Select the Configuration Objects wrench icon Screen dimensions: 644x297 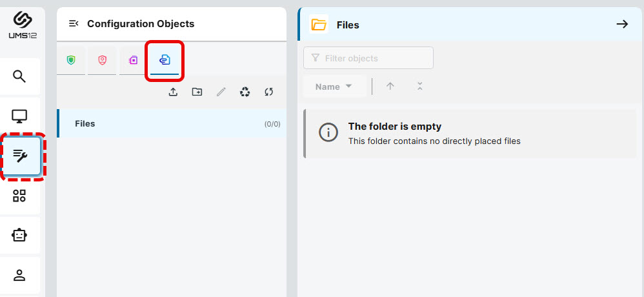click(x=20, y=156)
